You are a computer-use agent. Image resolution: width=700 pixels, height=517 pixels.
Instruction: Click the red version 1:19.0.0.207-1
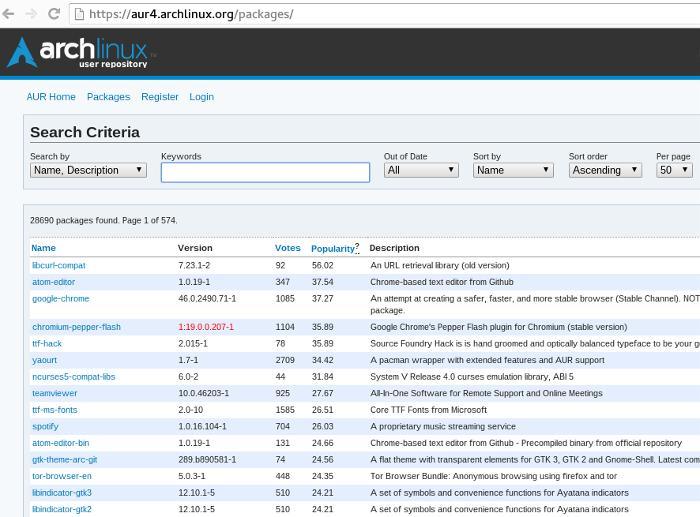pyautogui.click(x=206, y=327)
